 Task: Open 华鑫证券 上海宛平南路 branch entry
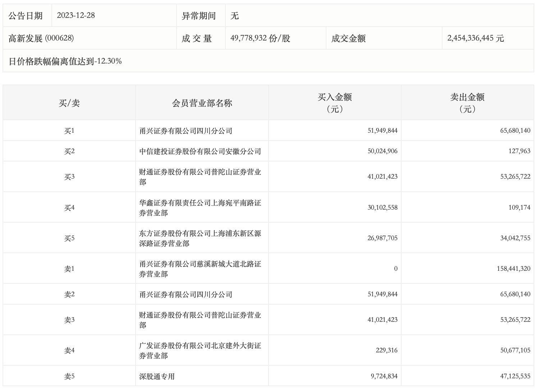tap(200, 208)
